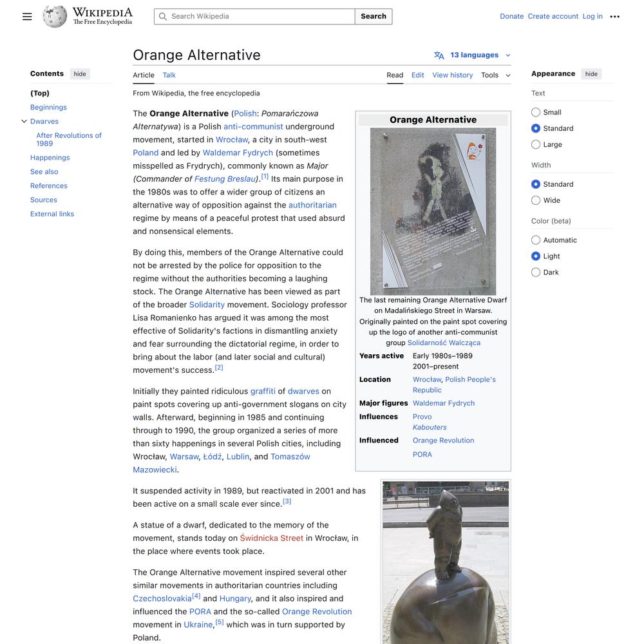Go to Dwarves section in contents
The image size is (644, 644).
(44, 121)
